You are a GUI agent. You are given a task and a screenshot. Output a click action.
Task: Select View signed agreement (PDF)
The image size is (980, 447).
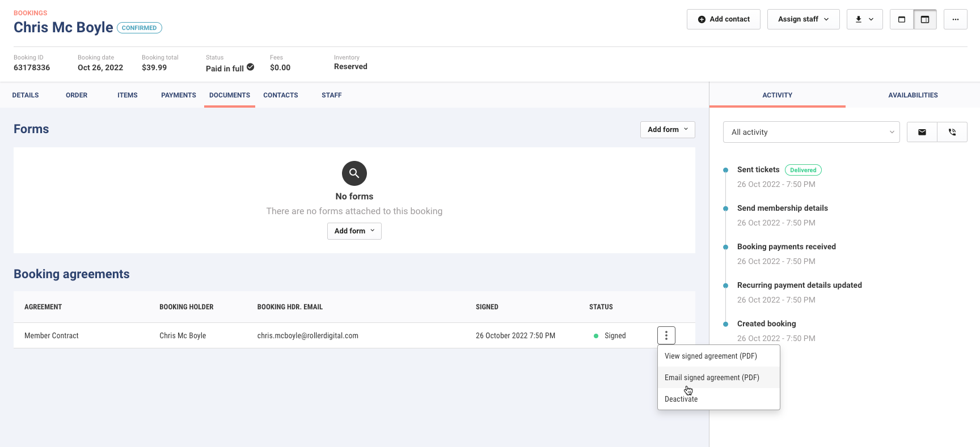pos(711,356)
